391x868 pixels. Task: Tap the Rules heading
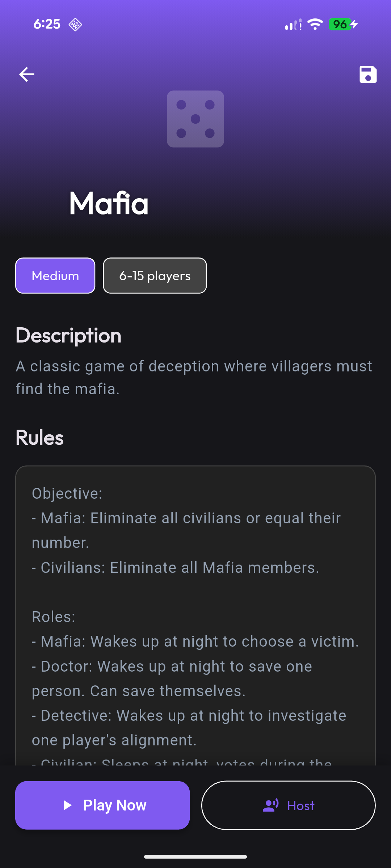[x=39, y=438]
